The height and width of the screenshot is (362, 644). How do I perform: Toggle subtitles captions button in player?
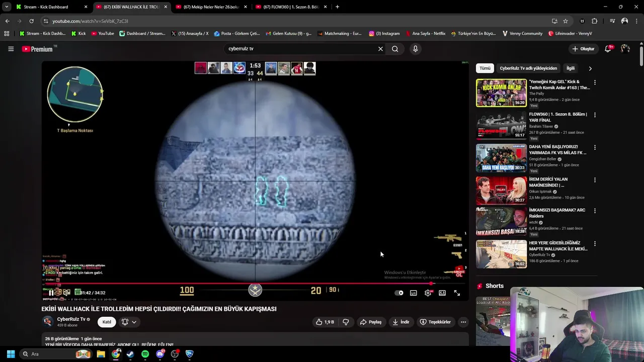tap(413, 293)
